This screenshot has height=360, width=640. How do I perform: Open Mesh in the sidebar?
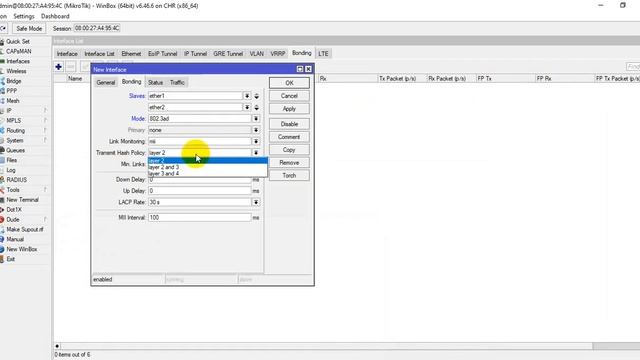[12, 101]
